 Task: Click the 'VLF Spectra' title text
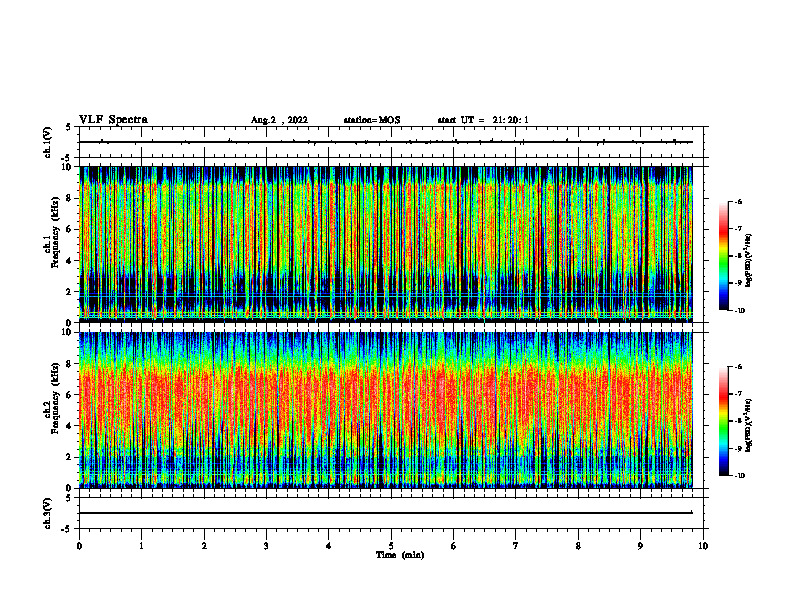point(113,120)
